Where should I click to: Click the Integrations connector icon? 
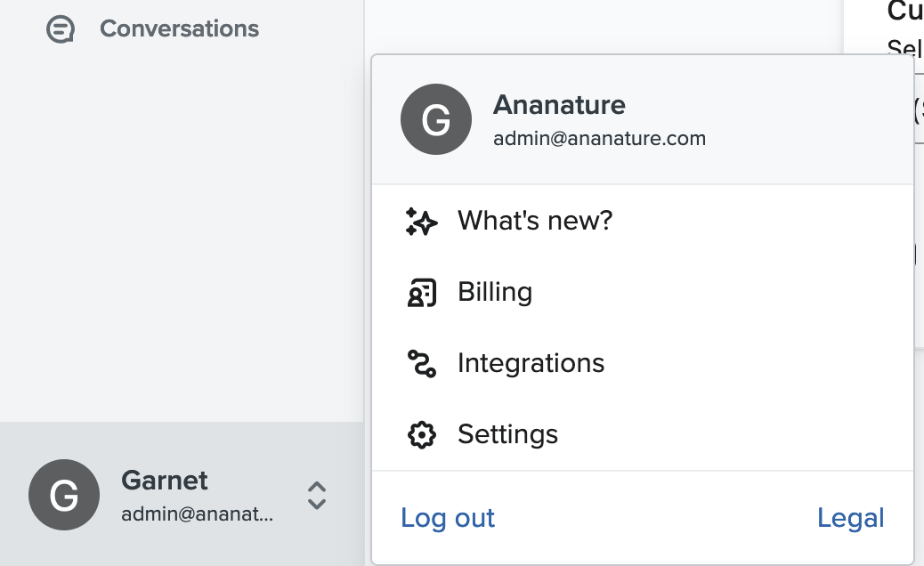coord(420,363)
